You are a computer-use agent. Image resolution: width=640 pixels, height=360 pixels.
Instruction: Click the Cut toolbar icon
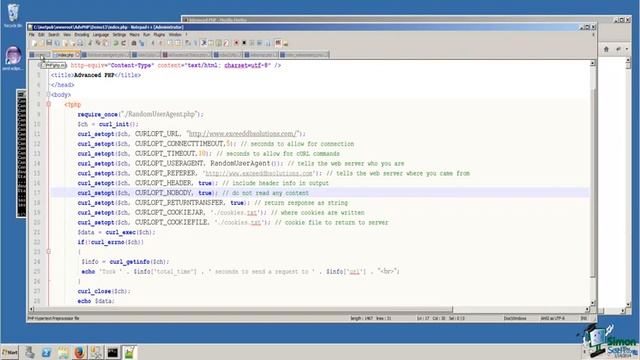coord(90,43)
